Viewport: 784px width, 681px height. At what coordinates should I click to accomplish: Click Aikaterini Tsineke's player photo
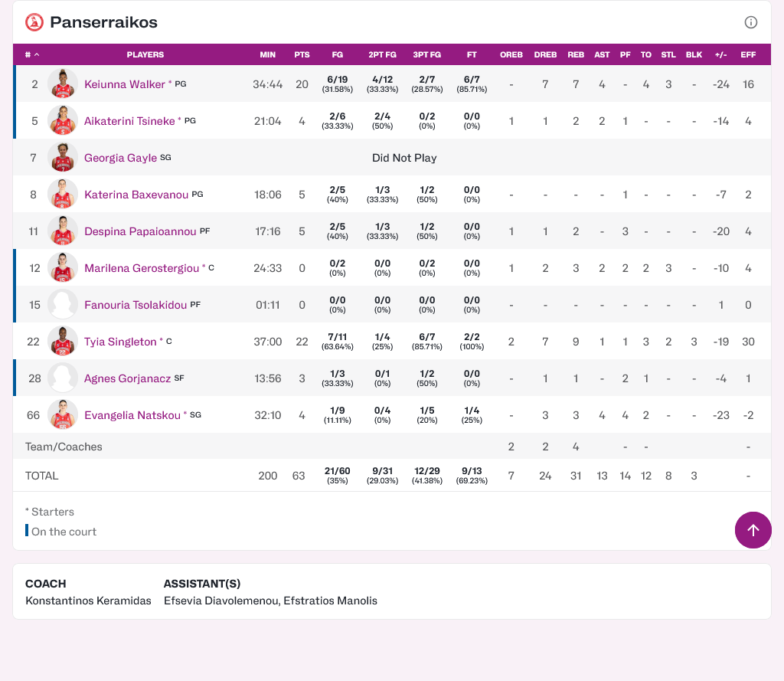pyautogui.click(x=63, y=120)
